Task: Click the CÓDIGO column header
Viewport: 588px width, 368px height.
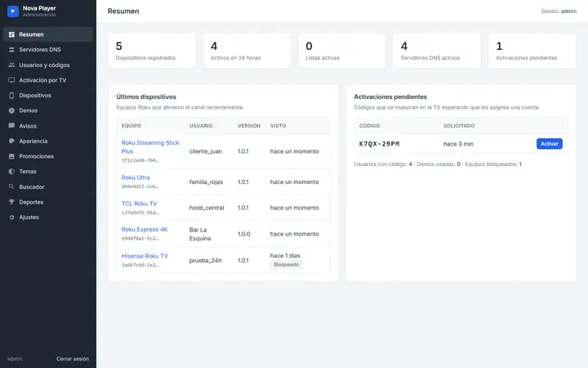Action: pos(369,126)
